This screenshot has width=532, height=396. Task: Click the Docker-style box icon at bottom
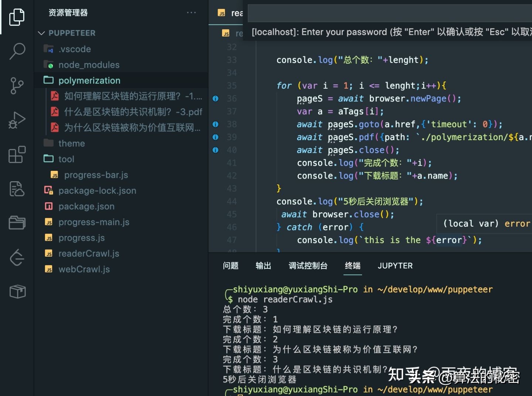17,291
